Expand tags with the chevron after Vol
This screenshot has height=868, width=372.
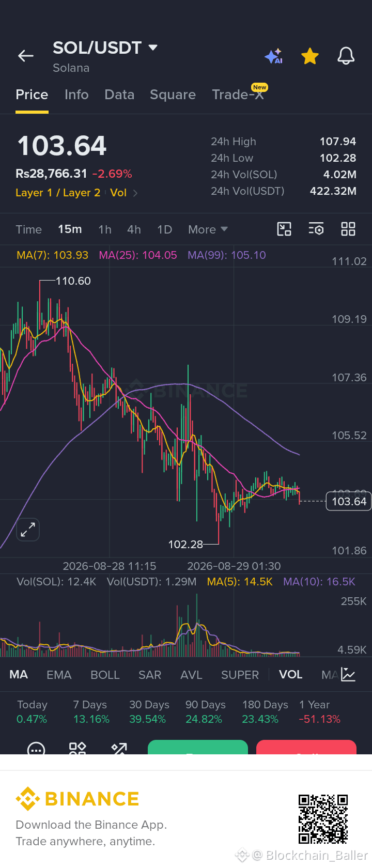click(x=135, y=193)
